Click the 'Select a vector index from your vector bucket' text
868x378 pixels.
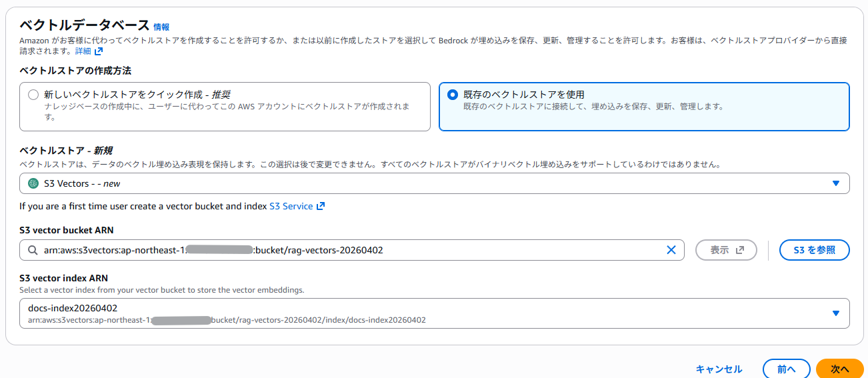[x=161, y=290]
